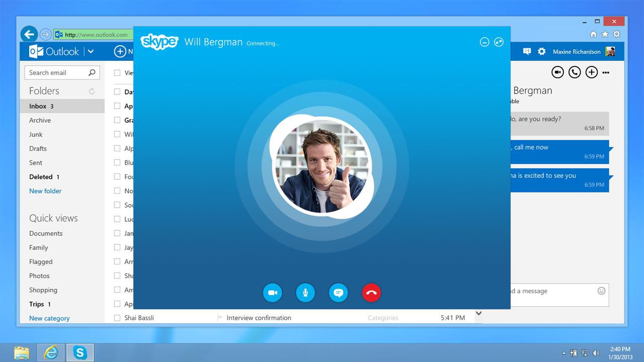The image size is (644, 362).
Task: Focus the Search email box
Action: (62, 72)
